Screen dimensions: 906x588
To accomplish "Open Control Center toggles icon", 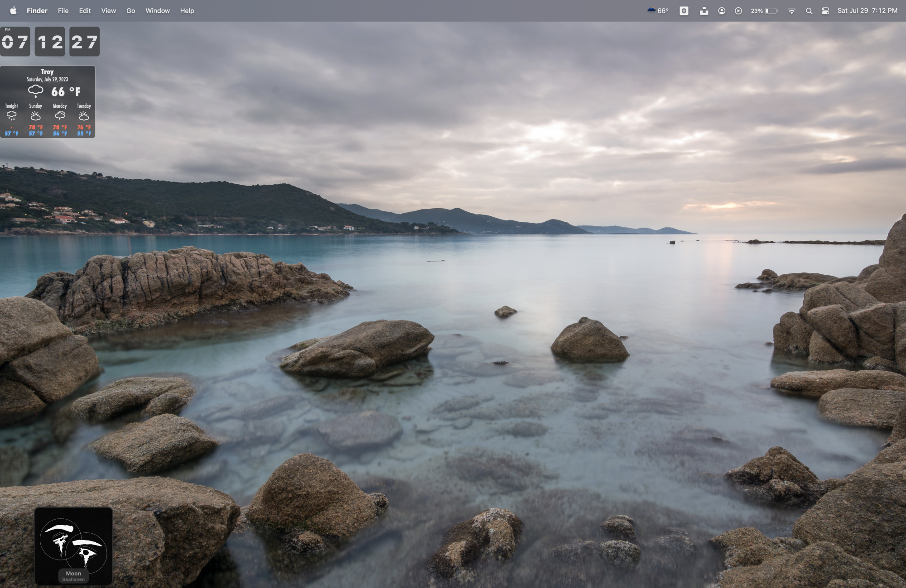I will coord(825,10).
